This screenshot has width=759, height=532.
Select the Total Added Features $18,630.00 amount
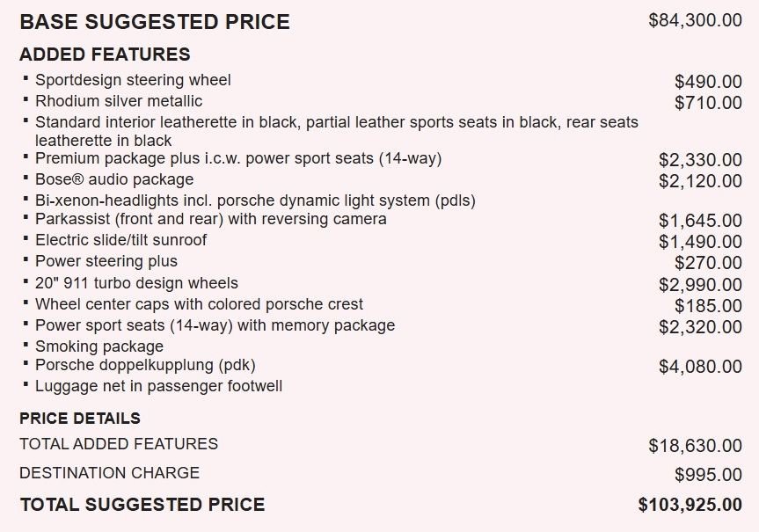pyautogui.click(x=695, y=445)
